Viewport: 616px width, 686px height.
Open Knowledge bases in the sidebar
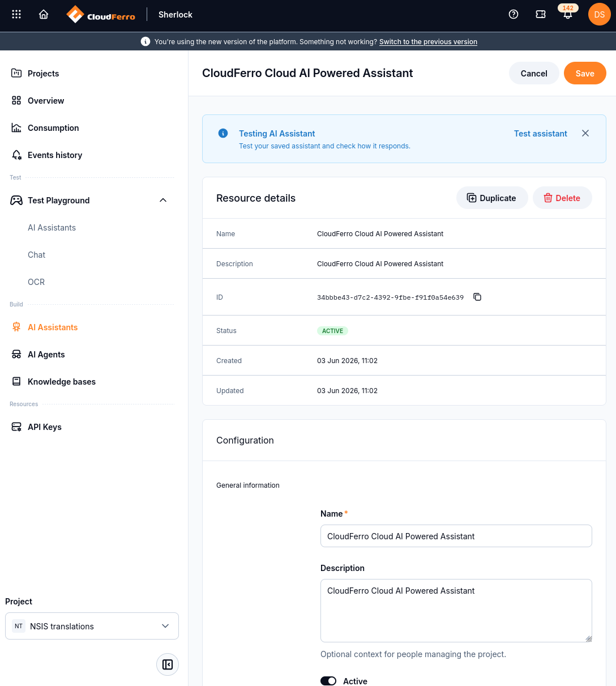(x=62, y=381)
